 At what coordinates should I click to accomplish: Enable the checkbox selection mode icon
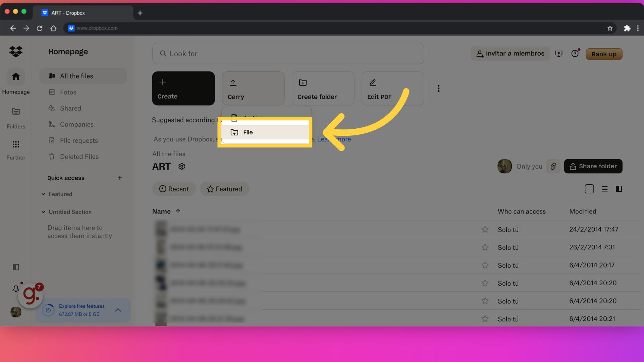(x=589, y=189)
